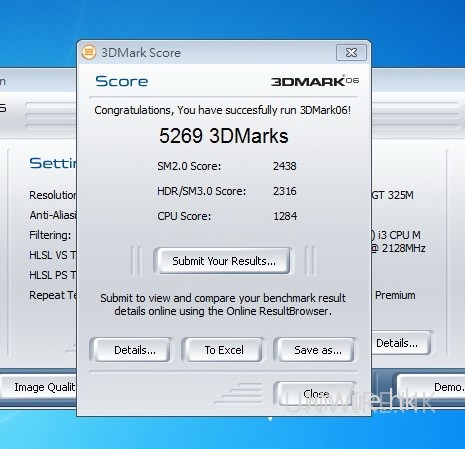Click the GT 325M text in background window
Image resolution: width=465 pixels, height=449 pixels.
click(393, 195)
